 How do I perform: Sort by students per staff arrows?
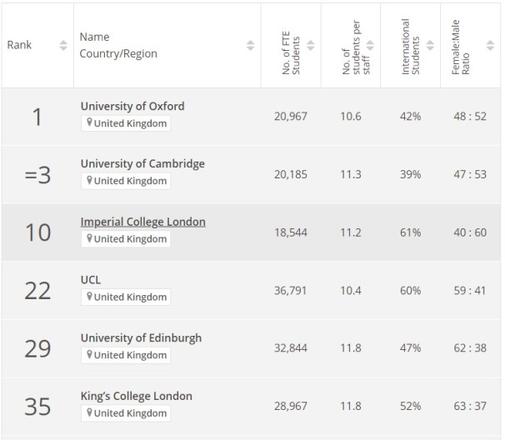pyautogui.click(x=370, y=45)
